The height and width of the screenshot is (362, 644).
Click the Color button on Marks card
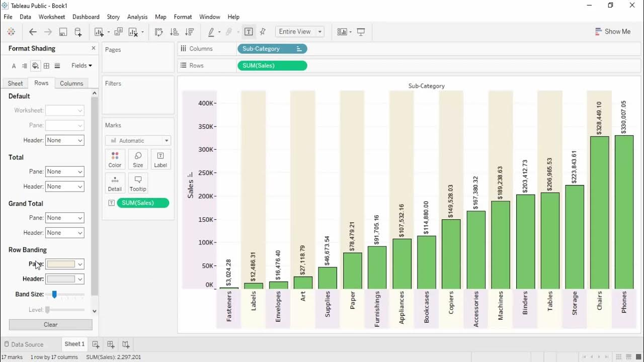[115, 159]
